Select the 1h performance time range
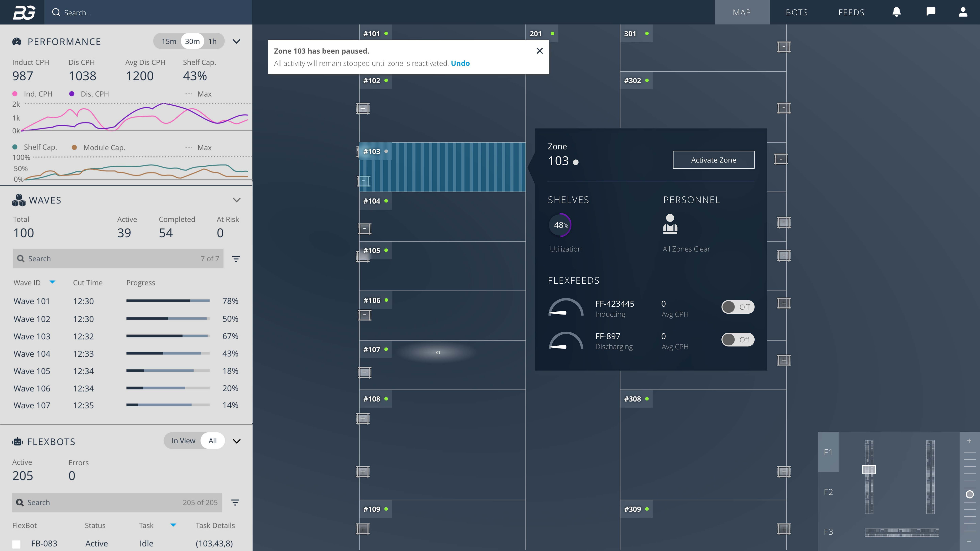This screenshot has width=980, height=551. (x=212, y=41)
